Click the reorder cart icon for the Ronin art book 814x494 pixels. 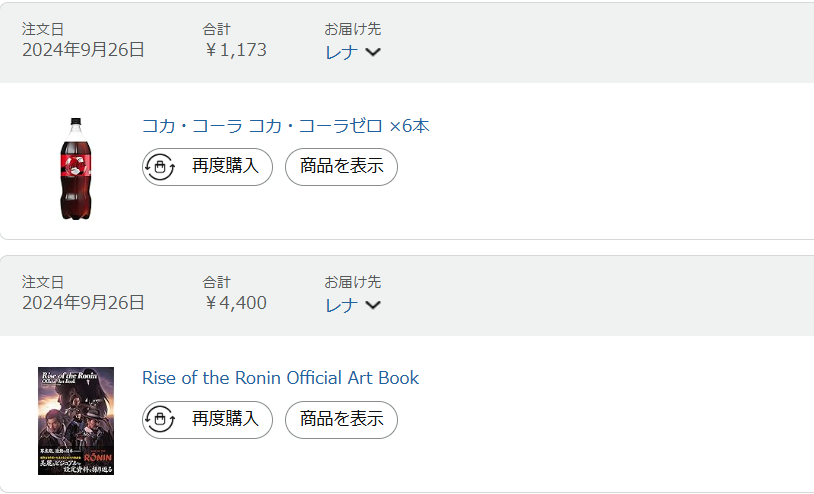pyautogui.click(x=161, y=420)
